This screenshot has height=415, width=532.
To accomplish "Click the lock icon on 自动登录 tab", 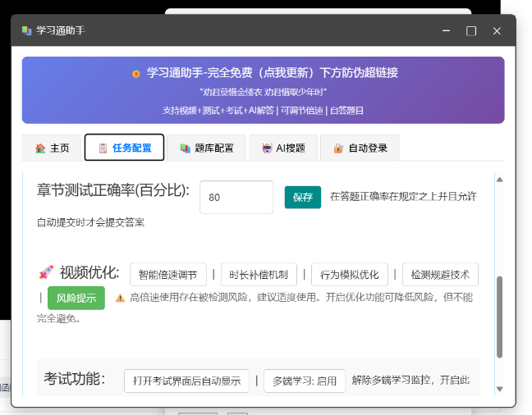I will point(337,148).
